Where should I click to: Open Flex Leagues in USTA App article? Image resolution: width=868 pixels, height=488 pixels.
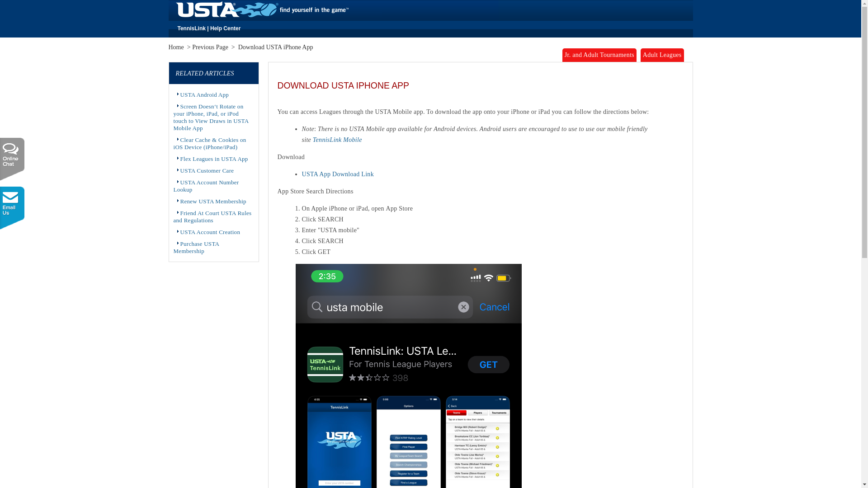click(x=214, y=159)
